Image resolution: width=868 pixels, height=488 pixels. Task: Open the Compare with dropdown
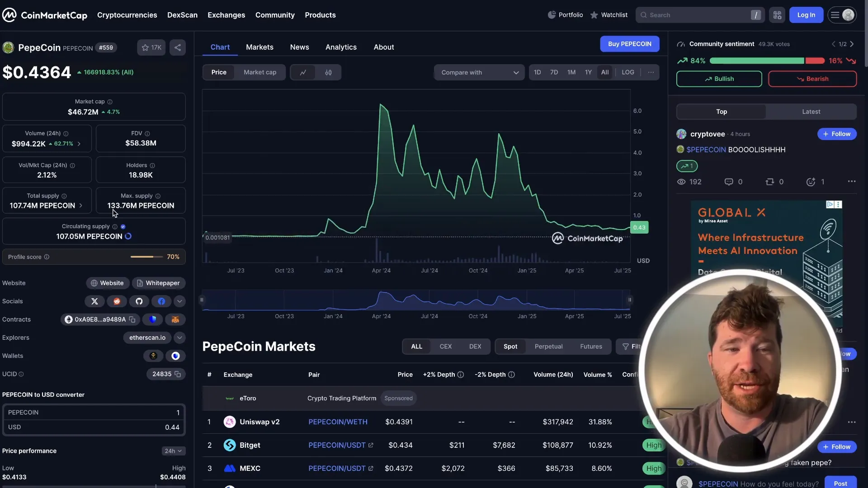pyautogui.click(x=479, y=72)
